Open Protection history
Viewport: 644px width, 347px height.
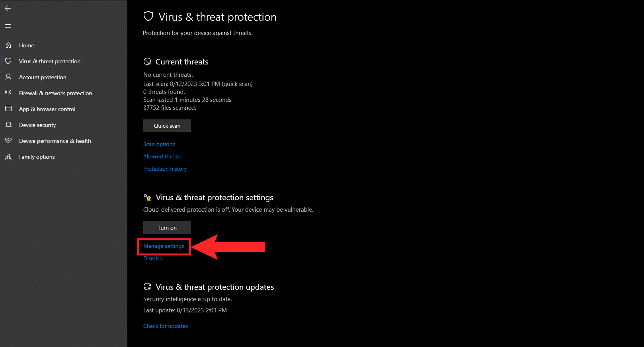click(x=165, y=169)
